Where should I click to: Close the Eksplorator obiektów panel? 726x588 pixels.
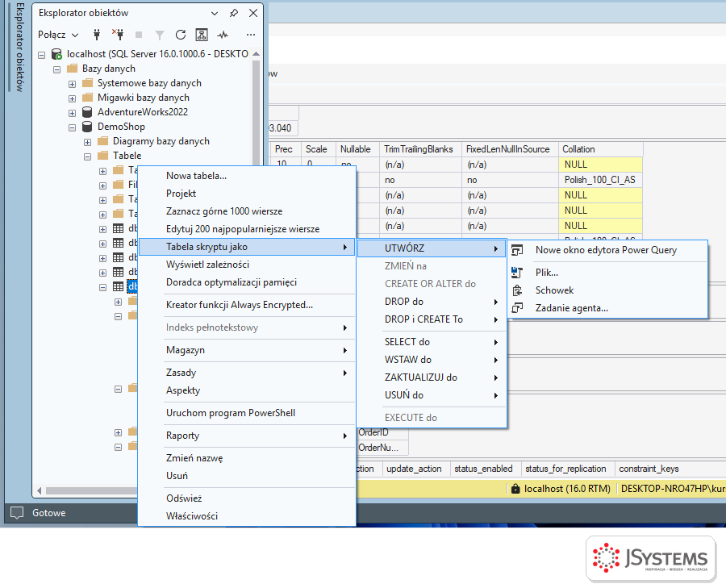253,13
